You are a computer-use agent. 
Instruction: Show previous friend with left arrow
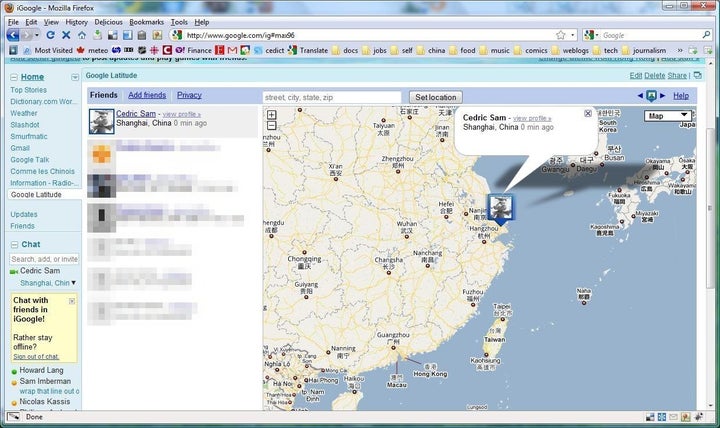coord(640,96)
